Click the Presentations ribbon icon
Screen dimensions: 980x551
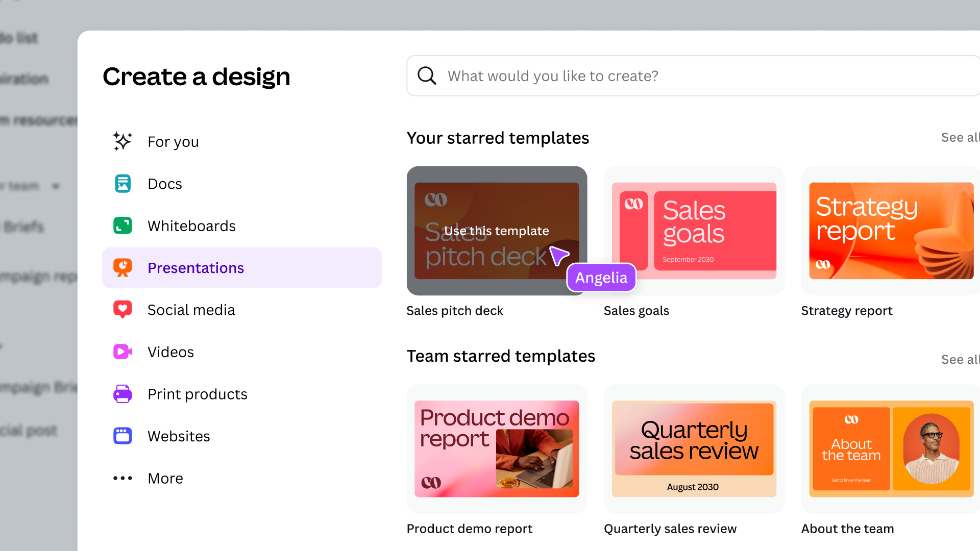[122, 267]
